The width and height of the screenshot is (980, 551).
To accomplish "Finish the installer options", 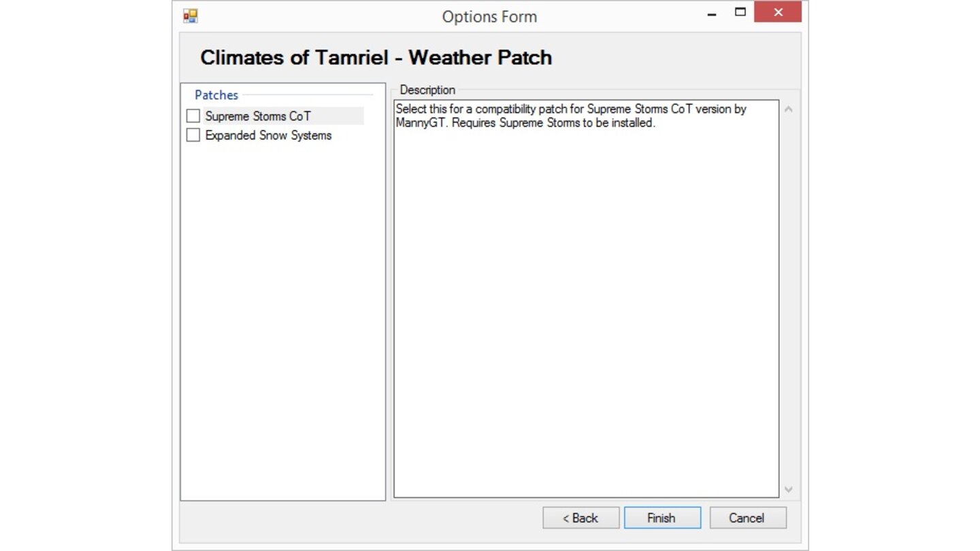I will tap(662, 518).
